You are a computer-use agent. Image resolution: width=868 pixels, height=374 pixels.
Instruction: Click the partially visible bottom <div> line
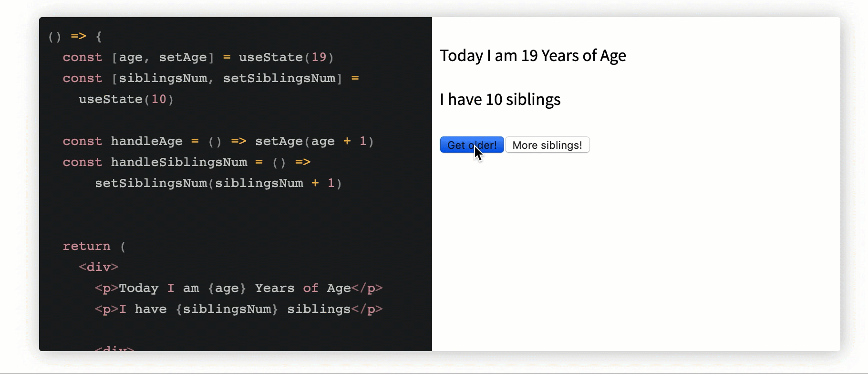click(x=114, y=348)
